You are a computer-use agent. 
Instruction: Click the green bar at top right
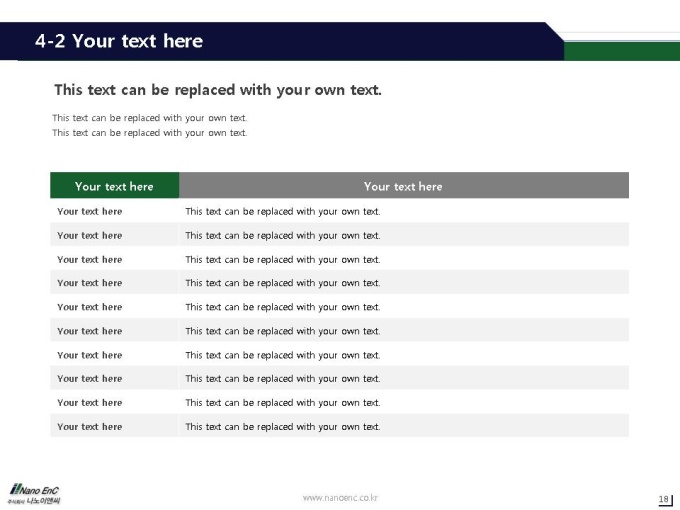point(622,51)
